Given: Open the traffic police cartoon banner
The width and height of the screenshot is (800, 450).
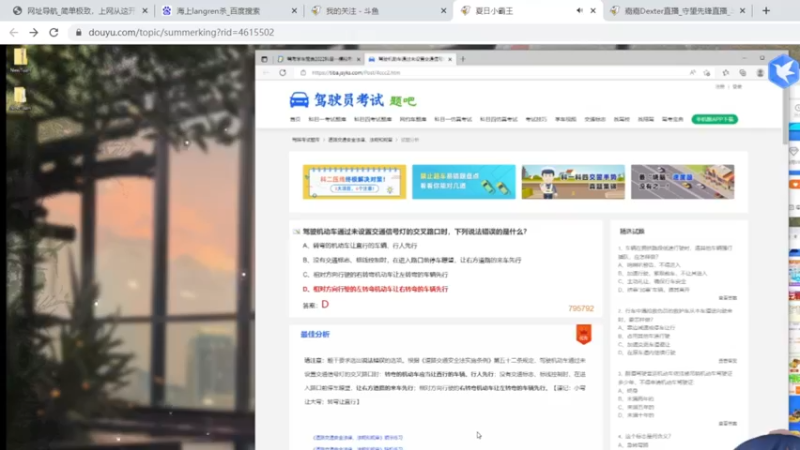Looking at the screenshot, I should 573,182.
